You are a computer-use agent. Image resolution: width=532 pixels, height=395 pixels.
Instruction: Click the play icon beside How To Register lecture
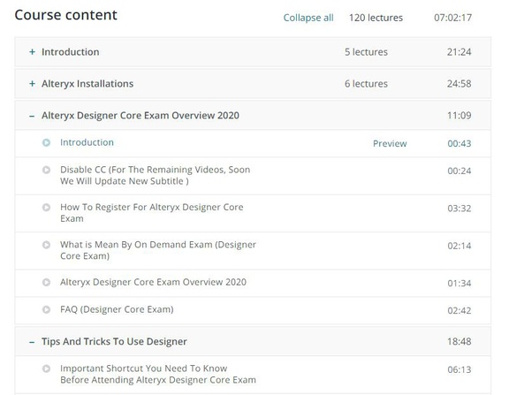click(46, 208)
